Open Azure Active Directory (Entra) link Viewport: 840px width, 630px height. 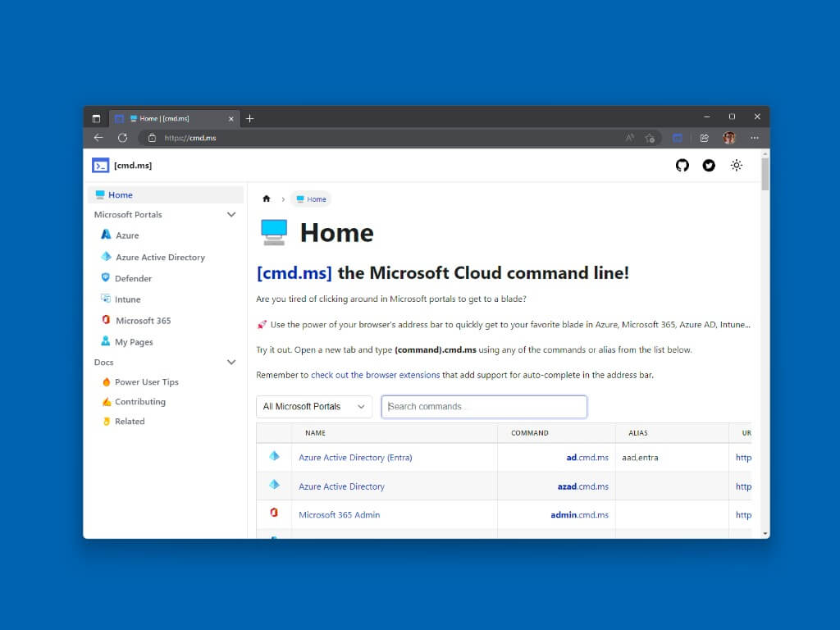click(355, 458)
